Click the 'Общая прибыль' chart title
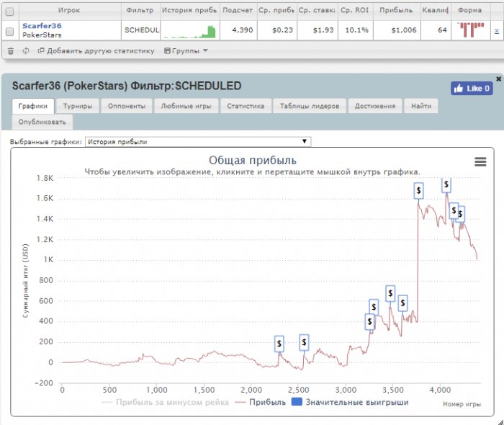This screenshot has height=425, width=504. coord(253,160)
